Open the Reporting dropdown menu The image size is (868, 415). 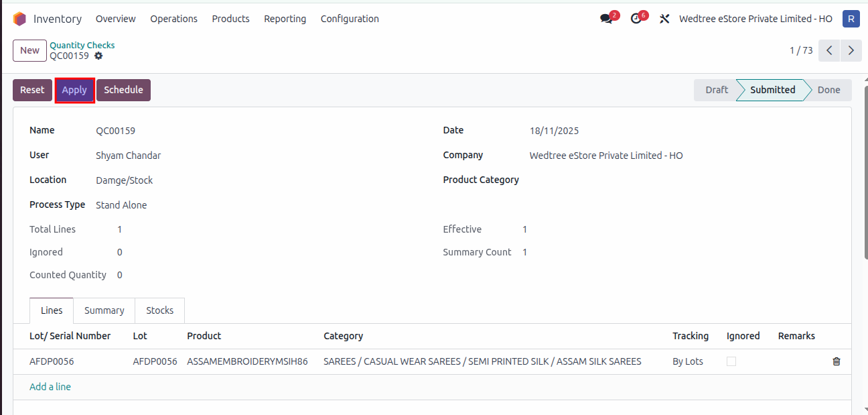285,19
